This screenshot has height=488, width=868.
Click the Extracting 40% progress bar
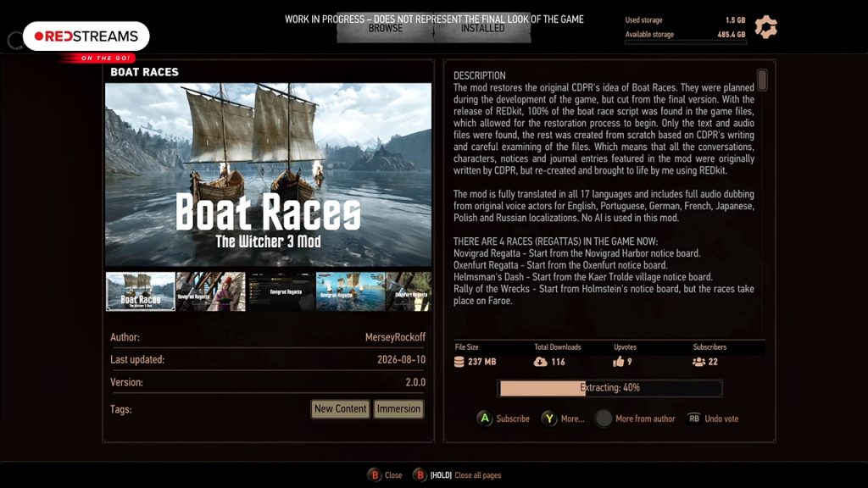click(x=609, y=388)
